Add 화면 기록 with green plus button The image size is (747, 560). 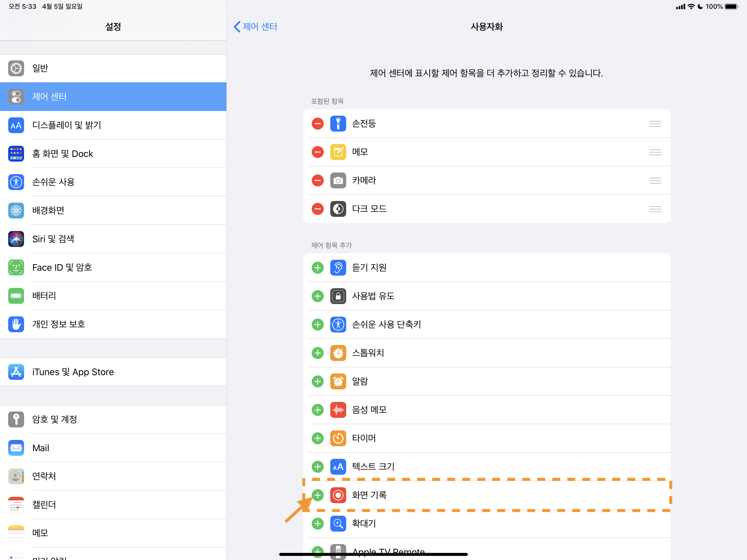click(317, 495)
